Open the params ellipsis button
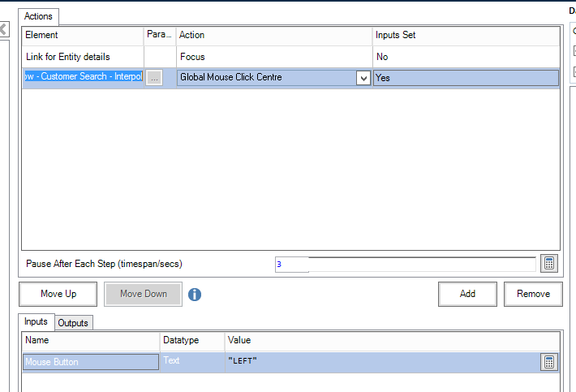576x392 pixels. click(x=155, y=78)
